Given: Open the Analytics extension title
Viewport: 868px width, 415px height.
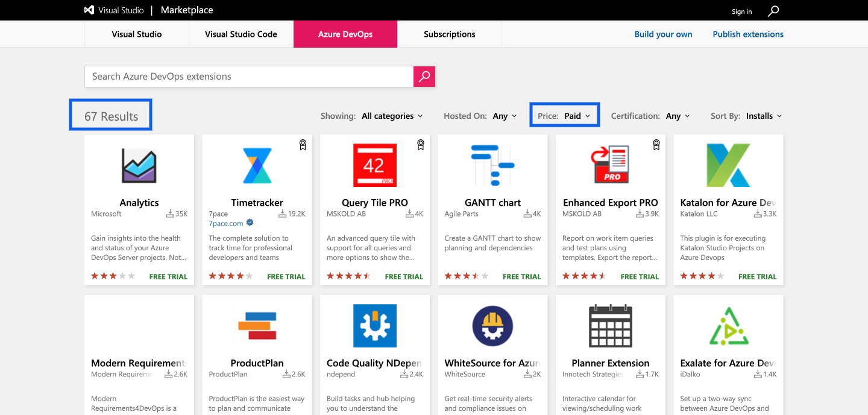Looking at the screenshot, I should [x=139, y=203].
